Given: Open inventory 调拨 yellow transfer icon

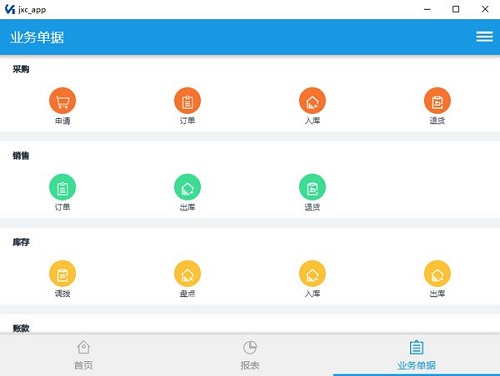Looking at the screenshot, I should (62, 274).
